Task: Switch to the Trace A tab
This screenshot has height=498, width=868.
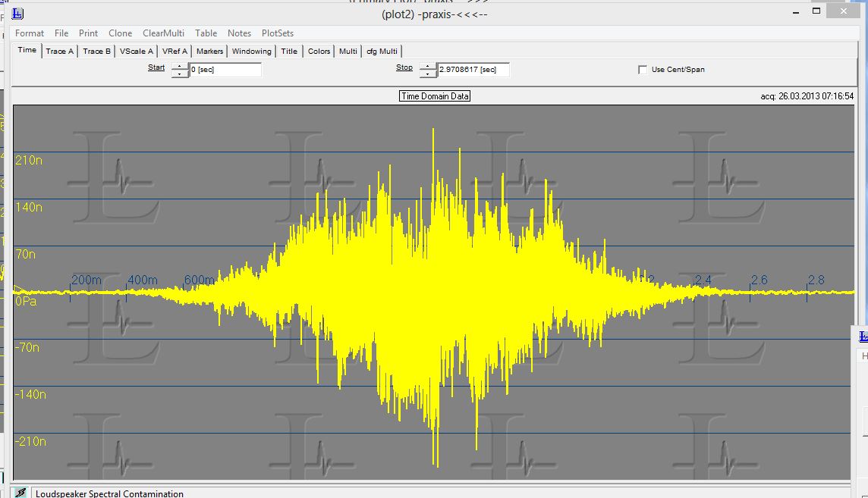Action: (60, 51)
